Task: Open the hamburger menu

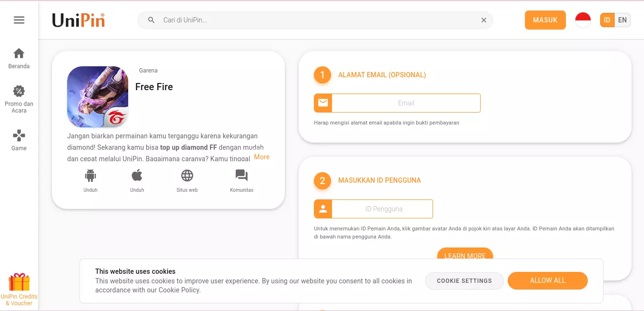Action: point(19,20)
